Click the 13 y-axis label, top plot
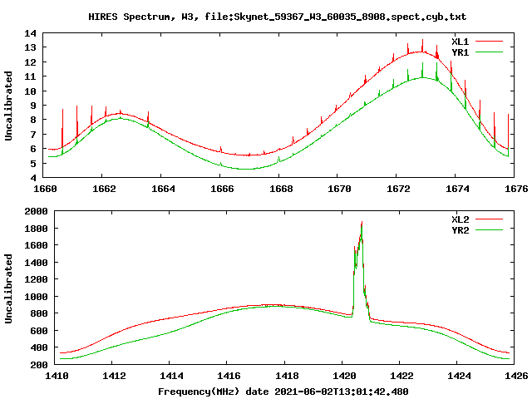The height and width of the screenshot is (399, 532). point(30,47)
